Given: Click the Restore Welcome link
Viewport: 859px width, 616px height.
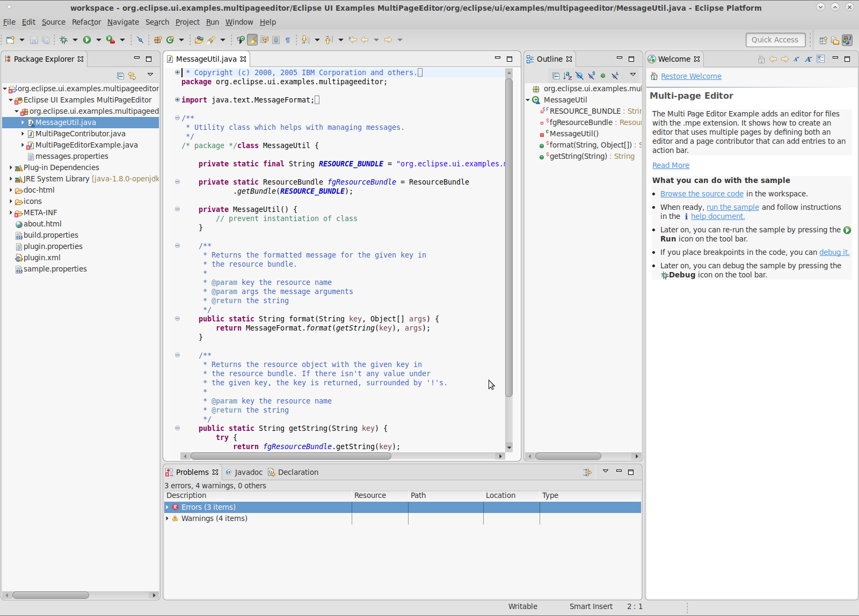Looking at the screenshot, I should [691, 76].
